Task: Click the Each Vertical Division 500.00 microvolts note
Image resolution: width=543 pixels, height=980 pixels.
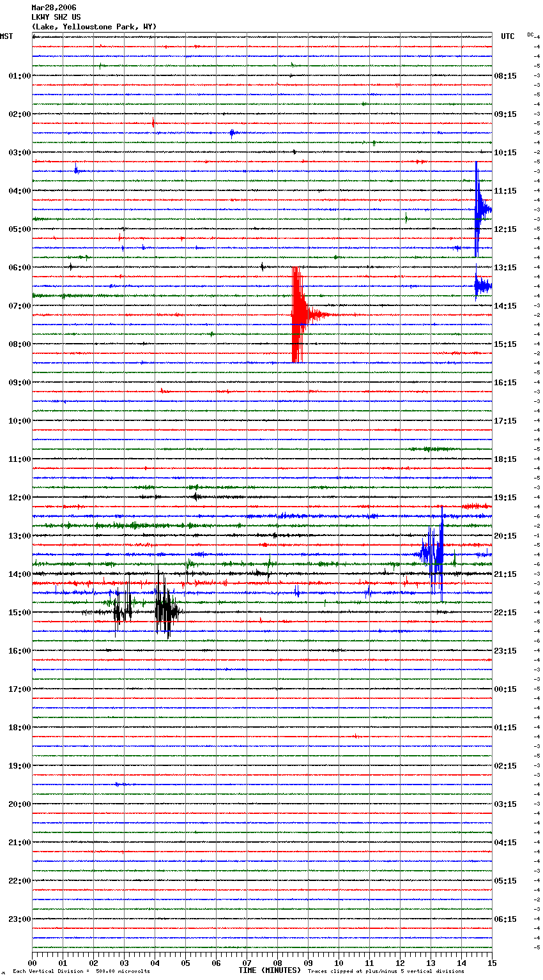Action: pos(81,972)
